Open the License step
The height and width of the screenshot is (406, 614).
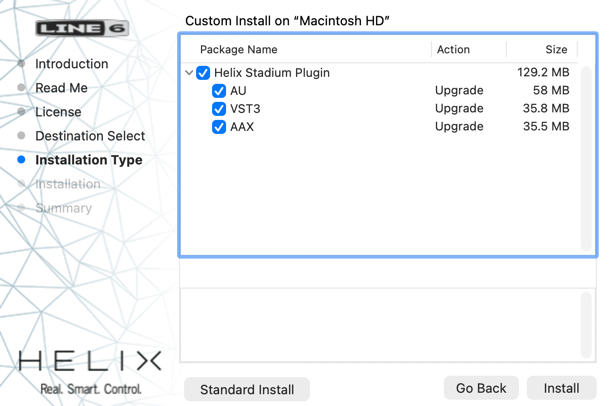(x=58, y=112)
